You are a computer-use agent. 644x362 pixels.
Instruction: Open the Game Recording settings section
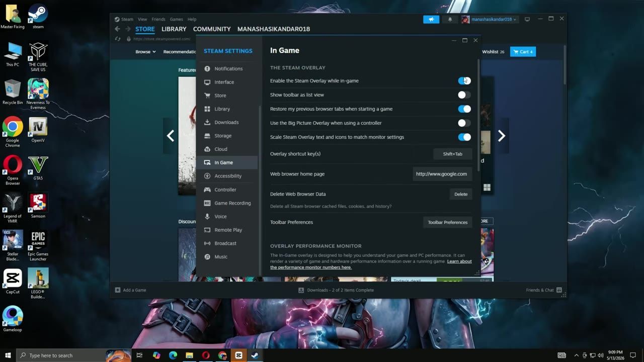(232, 203)
